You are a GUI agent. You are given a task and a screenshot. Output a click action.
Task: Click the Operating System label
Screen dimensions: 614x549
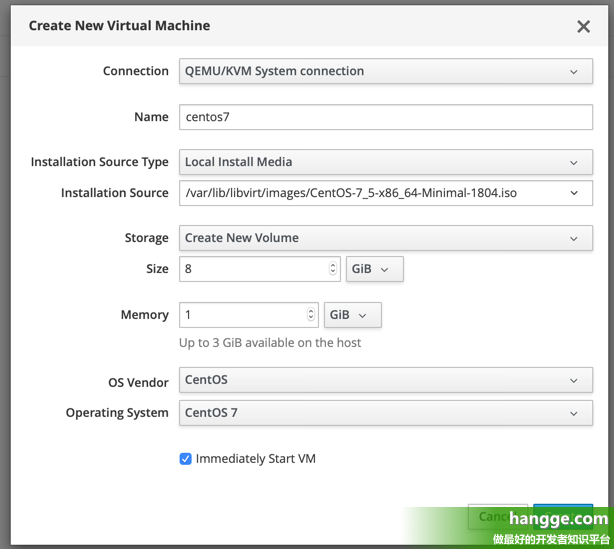pyautogui.click(x=117, y=413)
